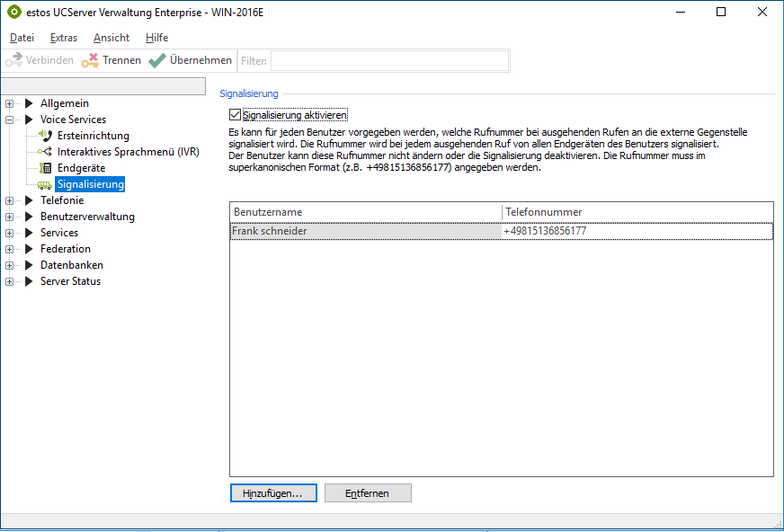Sort by Telefonnummer column header
The height and width of the screenshot is (532, 784).
637,211
